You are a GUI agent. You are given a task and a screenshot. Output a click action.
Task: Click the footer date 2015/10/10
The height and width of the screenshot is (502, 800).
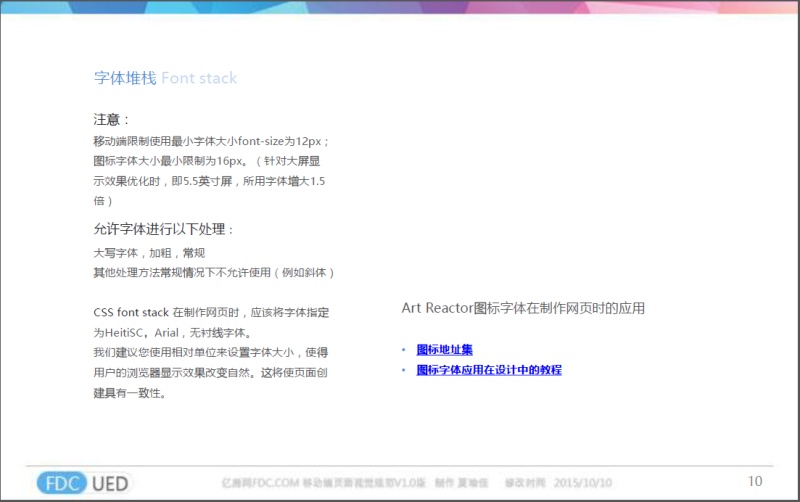point(583,483)
